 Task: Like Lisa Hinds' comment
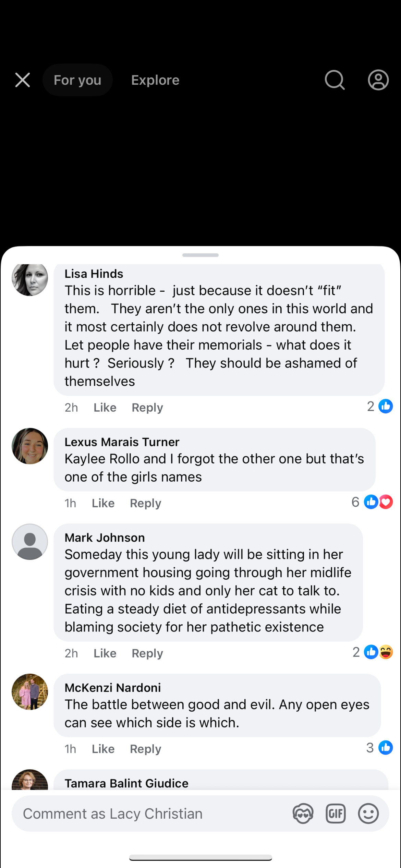click(105, 408)
